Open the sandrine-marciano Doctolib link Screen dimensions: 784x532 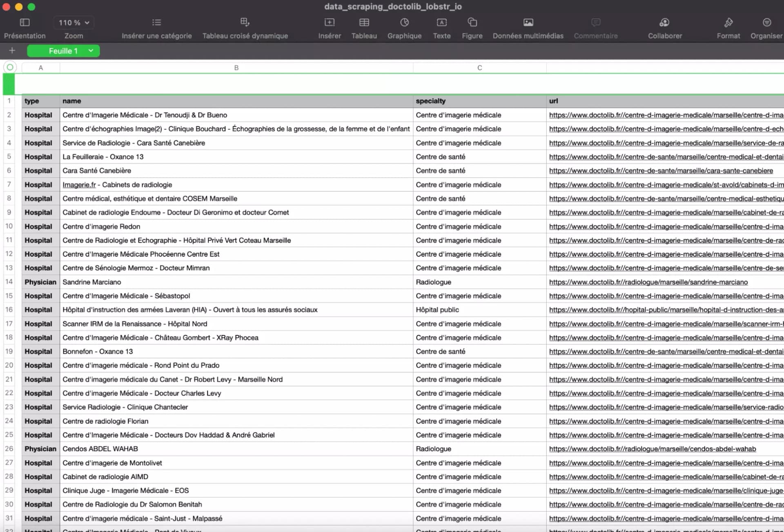[x=648, y=282]
